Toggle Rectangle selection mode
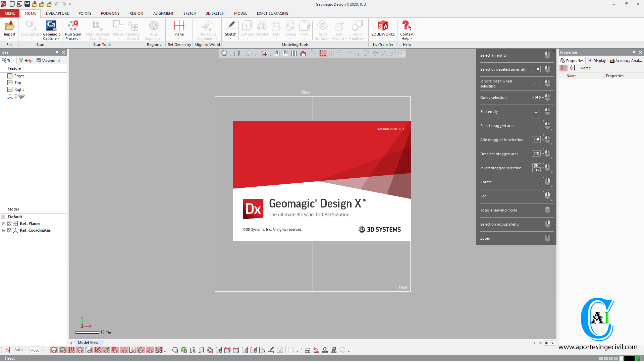644x362 pixels. click(323, 53)
